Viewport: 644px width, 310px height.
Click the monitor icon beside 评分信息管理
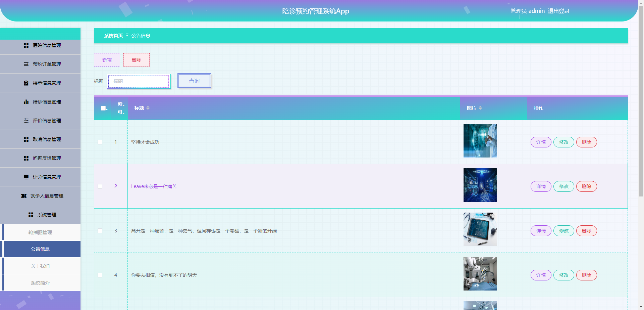(x=26, y=177)
